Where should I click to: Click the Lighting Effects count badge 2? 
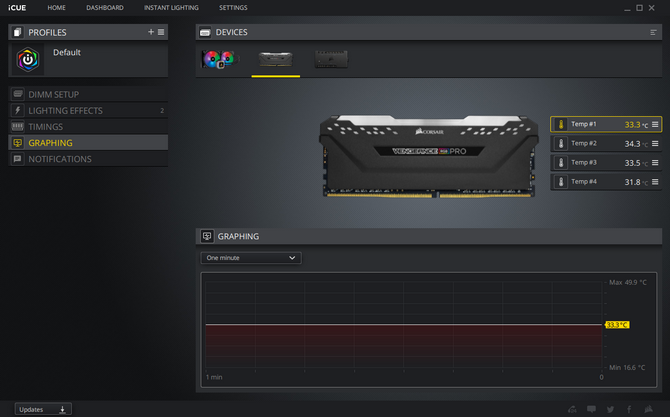(162, 111)
